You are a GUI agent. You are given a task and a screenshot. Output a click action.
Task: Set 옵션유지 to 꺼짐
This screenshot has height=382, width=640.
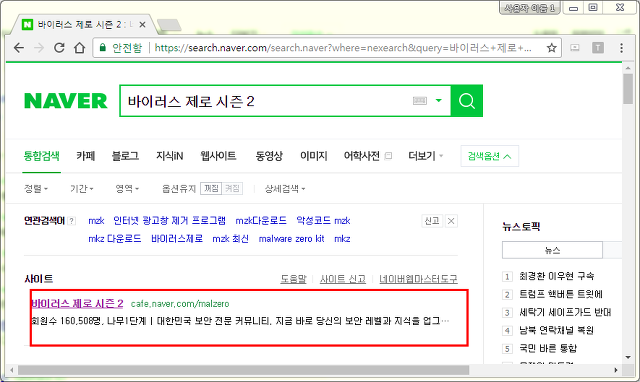(211, 188)
